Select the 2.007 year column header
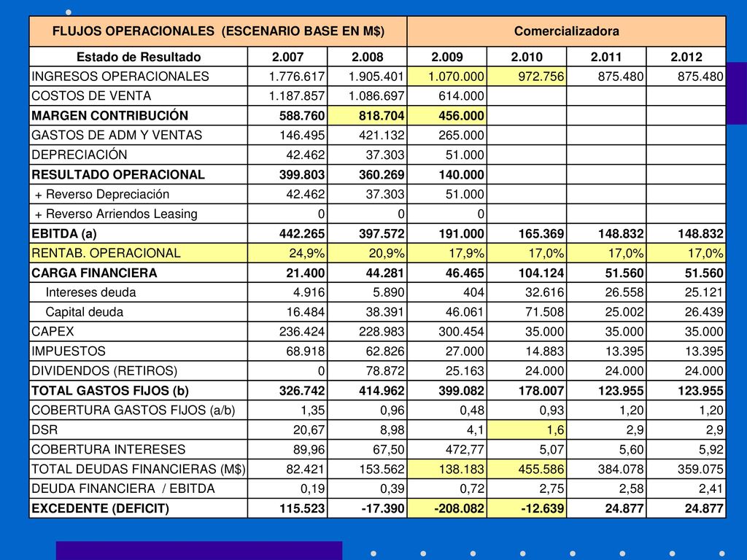 coord(287,57)
